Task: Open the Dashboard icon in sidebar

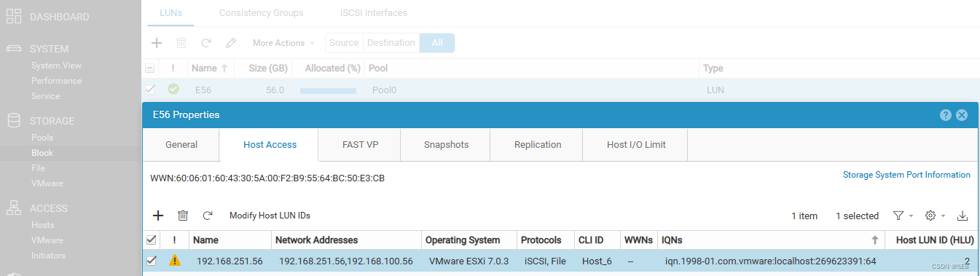Action: 13,17
